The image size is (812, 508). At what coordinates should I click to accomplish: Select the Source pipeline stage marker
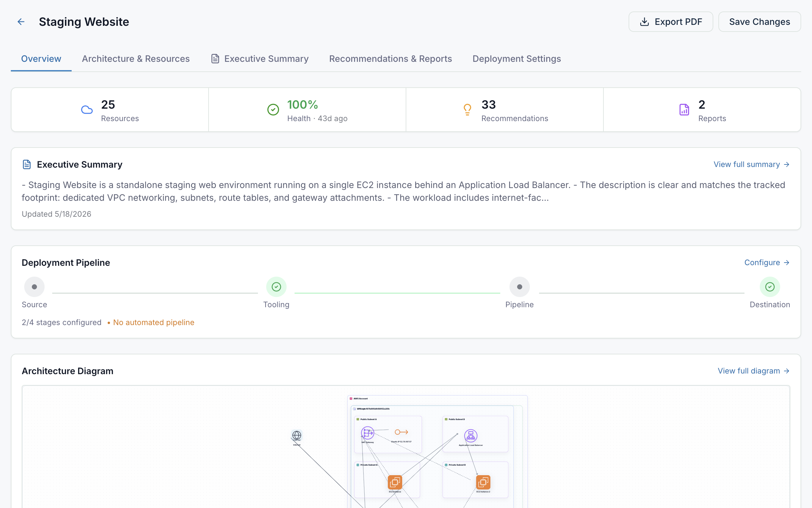[x=34, y=287]
